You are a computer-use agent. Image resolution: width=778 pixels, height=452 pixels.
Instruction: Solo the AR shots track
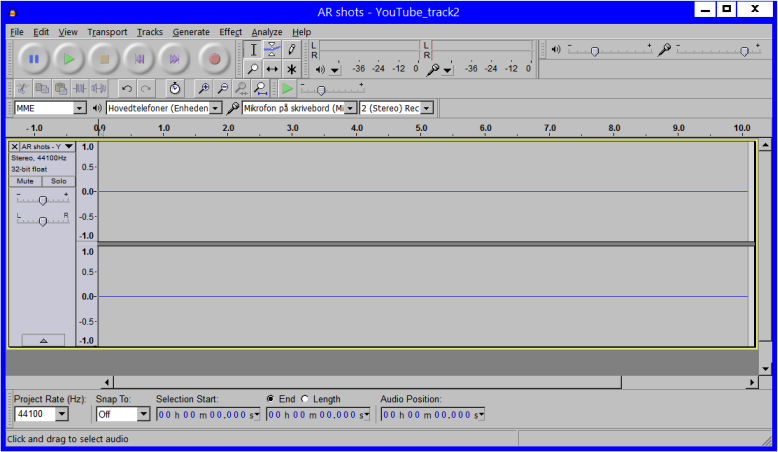click(59, 181)
